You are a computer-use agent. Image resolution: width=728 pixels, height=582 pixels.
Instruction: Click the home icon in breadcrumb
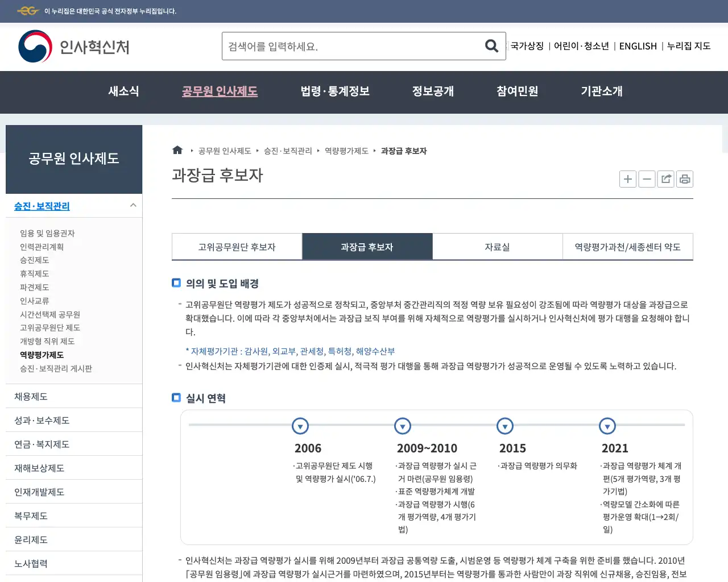pos(177,150)
